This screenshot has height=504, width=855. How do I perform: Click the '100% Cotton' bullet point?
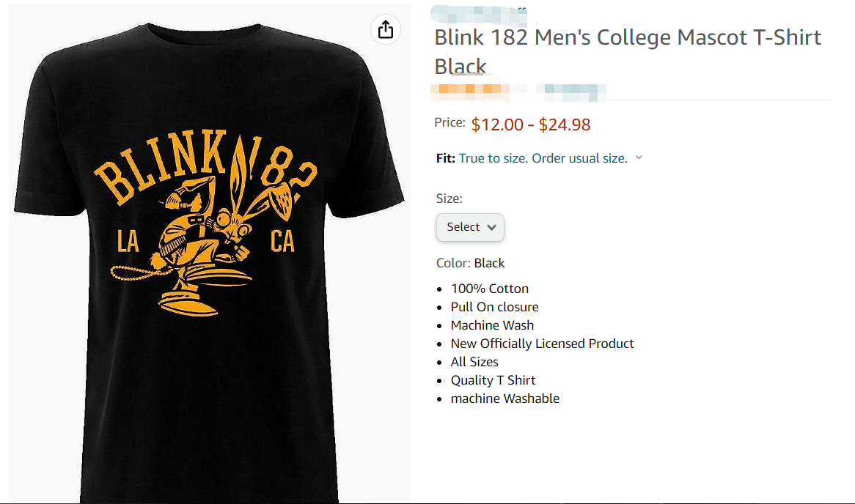pyautogui.click(x=489, y=289)
